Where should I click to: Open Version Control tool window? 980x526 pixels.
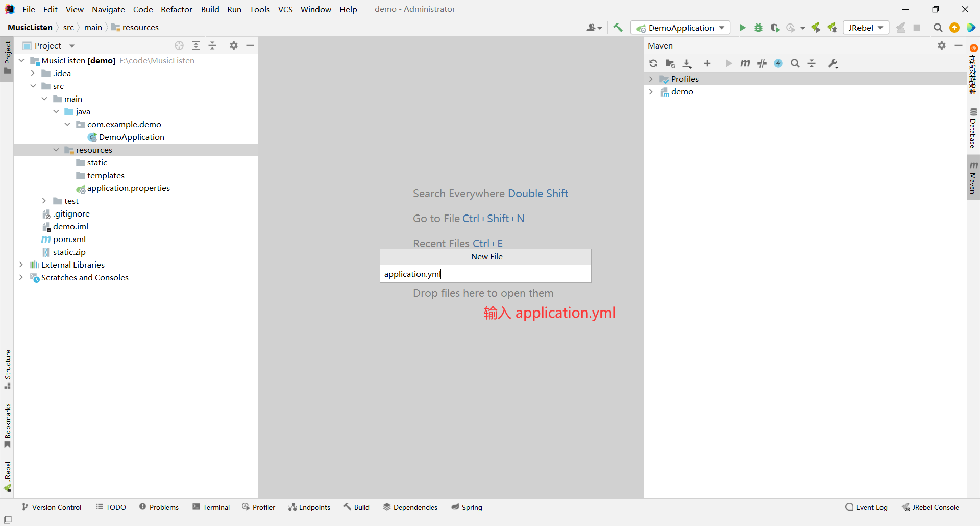click(52, 507)
